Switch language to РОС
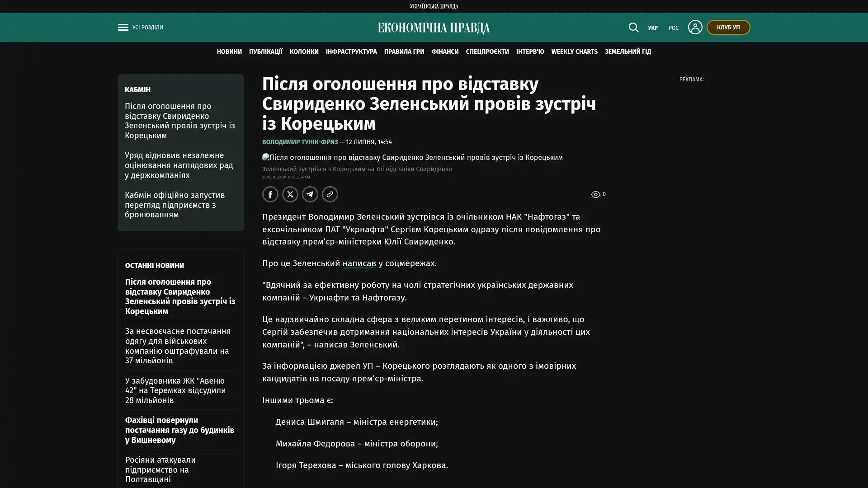The width and height of the screenshot is (868, 488). point(674,28)
